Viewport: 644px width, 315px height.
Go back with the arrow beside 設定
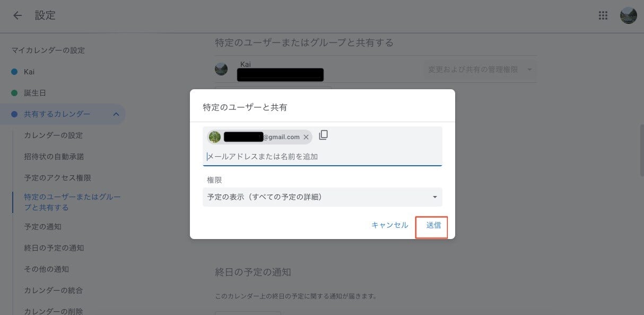click(x=18, y=15)
